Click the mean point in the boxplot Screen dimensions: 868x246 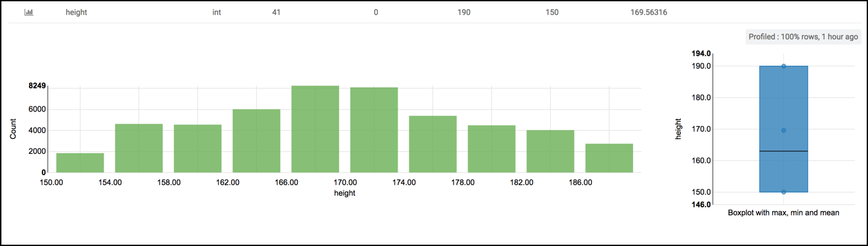783,131
